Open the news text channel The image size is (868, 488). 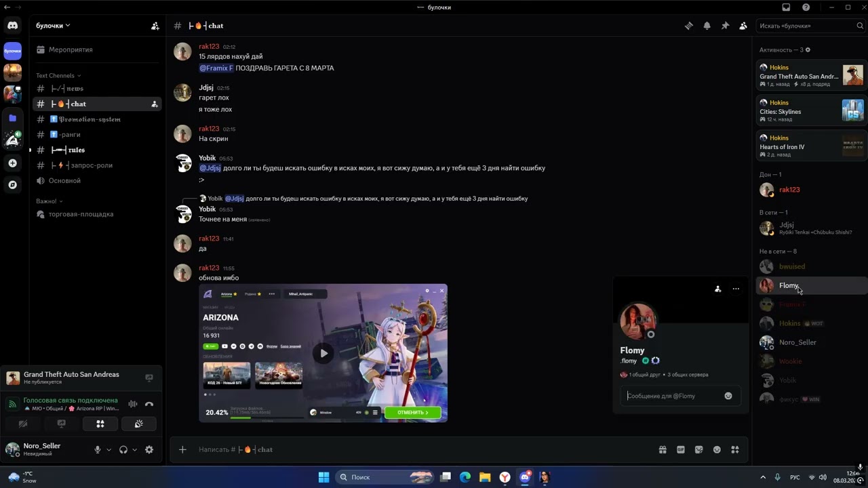[x=97, y=88]
